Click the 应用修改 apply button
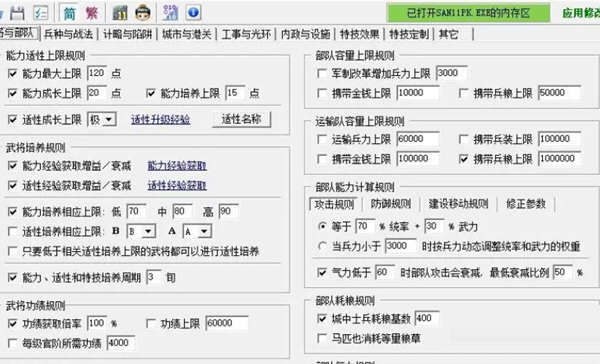The image size is (600, 364). pos(581,13)
